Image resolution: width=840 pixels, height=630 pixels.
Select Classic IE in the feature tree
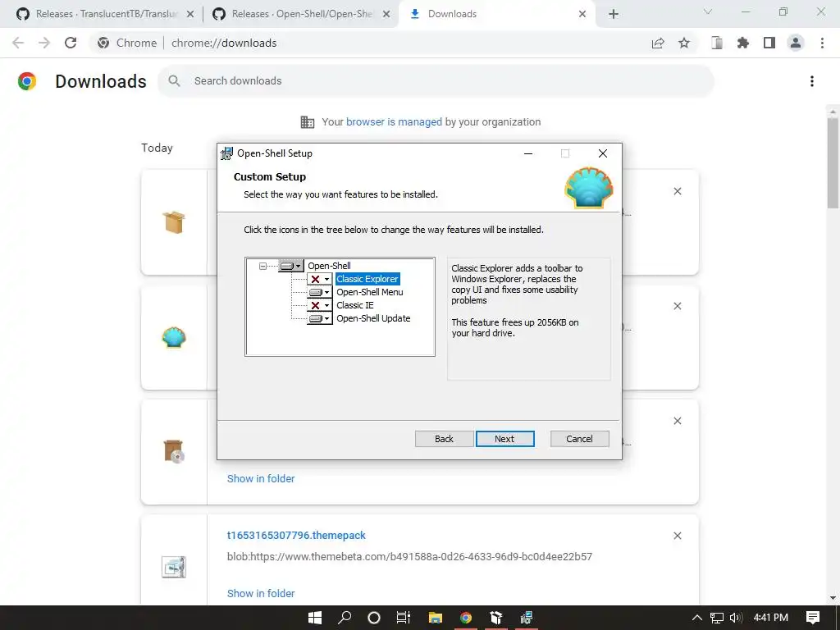pos(354,305)
